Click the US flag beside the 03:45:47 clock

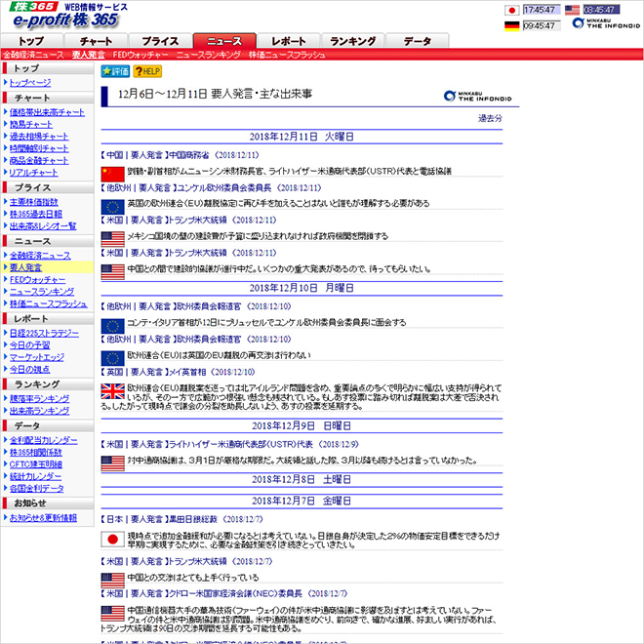coord(572,10)
